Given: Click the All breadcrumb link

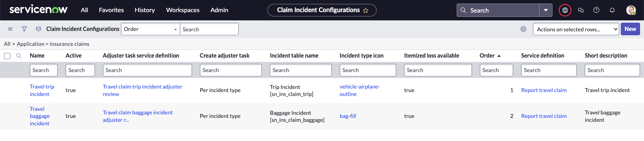Looking at the screenshot, I should point(7,44).
